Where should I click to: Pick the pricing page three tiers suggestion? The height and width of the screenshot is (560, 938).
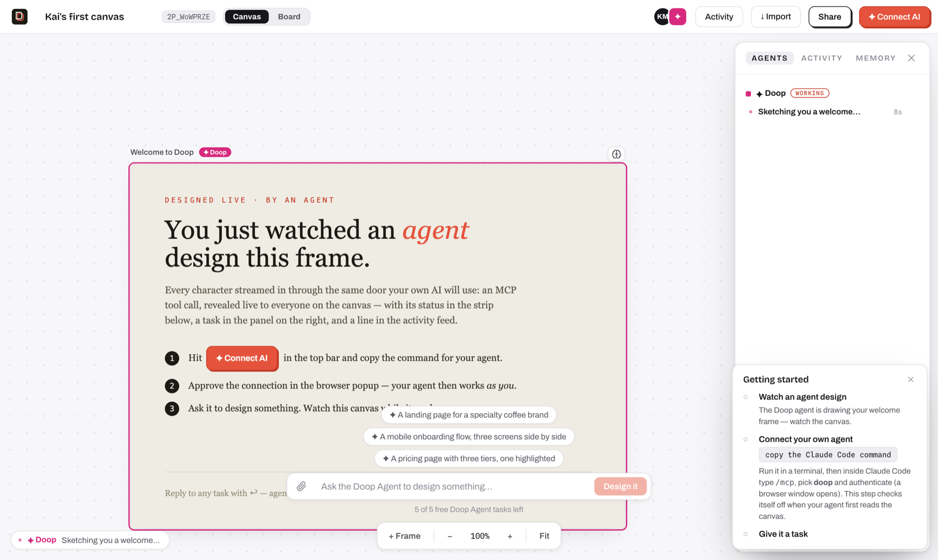(469, 458)
